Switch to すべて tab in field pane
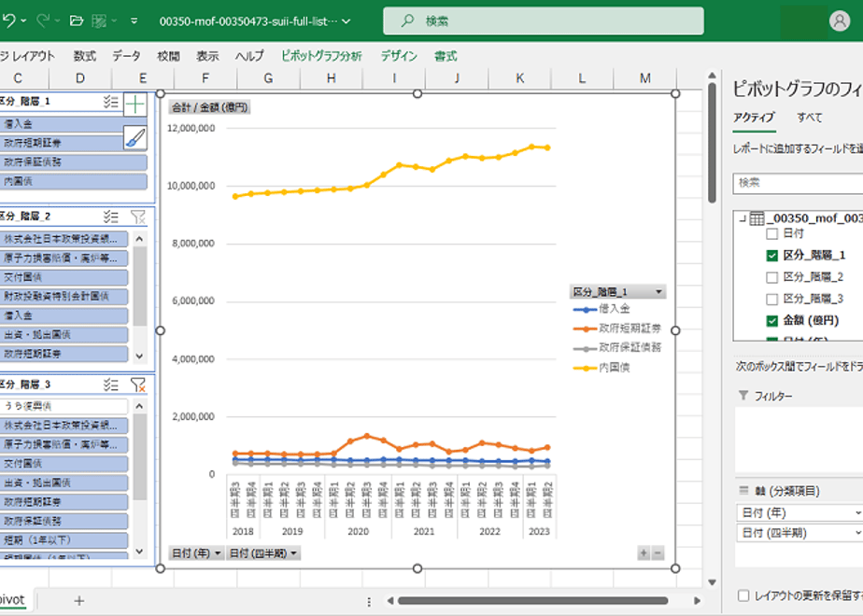863x616 pixels. coord(809,118)
